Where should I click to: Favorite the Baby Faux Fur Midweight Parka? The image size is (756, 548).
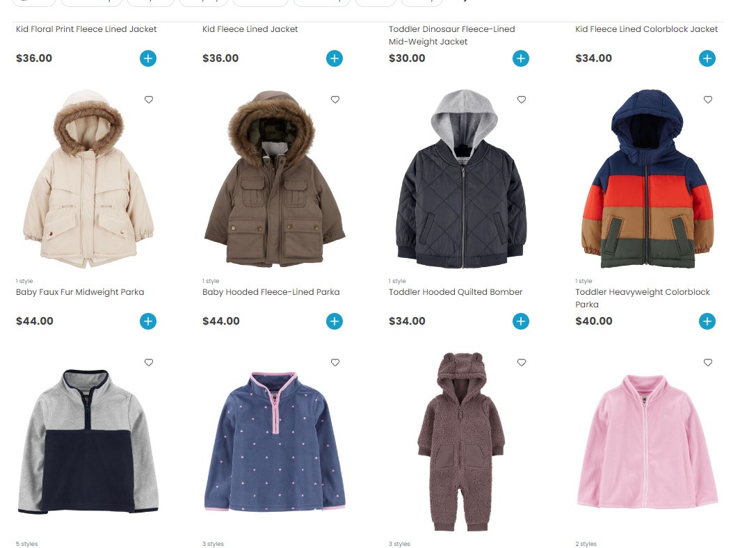click(149, 99)
